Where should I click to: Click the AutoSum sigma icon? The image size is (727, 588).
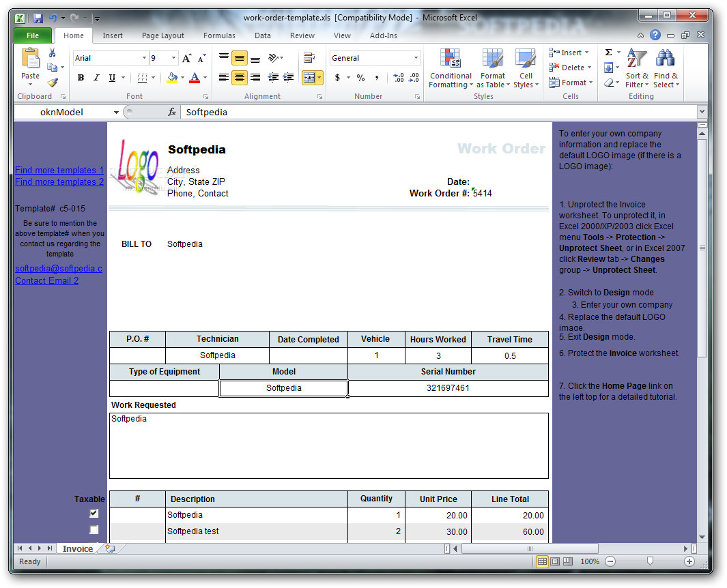(x=609, y=53)
